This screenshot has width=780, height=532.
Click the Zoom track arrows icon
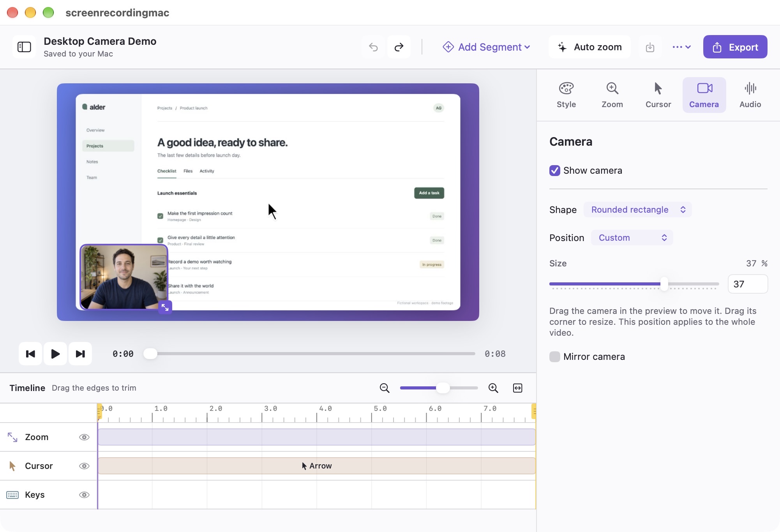tap(12, 437)
